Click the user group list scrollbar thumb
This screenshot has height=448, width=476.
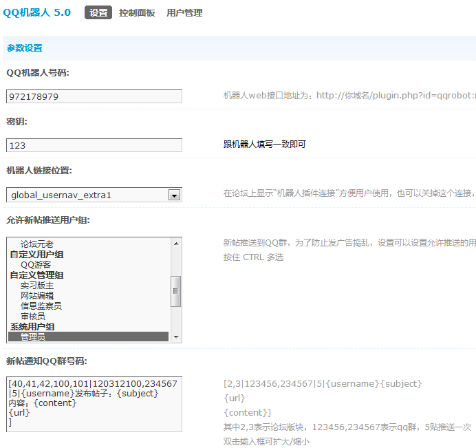pyautogui.click(x=176, y=291)
